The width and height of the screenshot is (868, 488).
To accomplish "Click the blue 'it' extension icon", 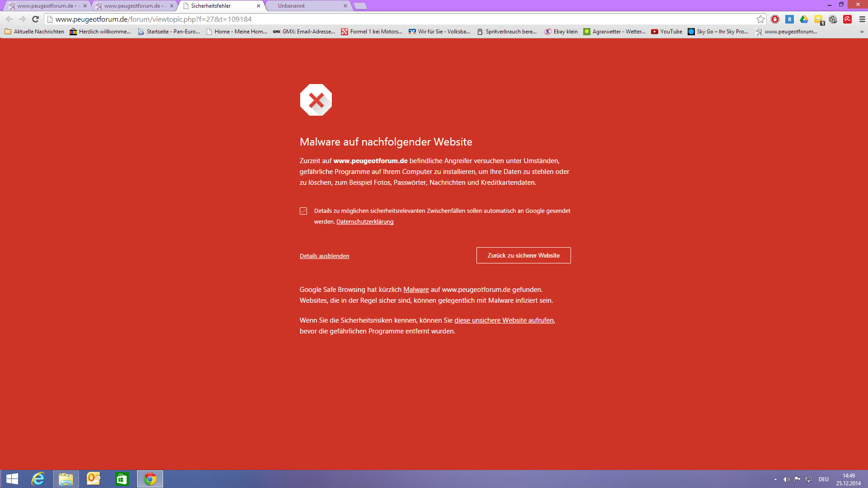I will [x=789, y=19].
